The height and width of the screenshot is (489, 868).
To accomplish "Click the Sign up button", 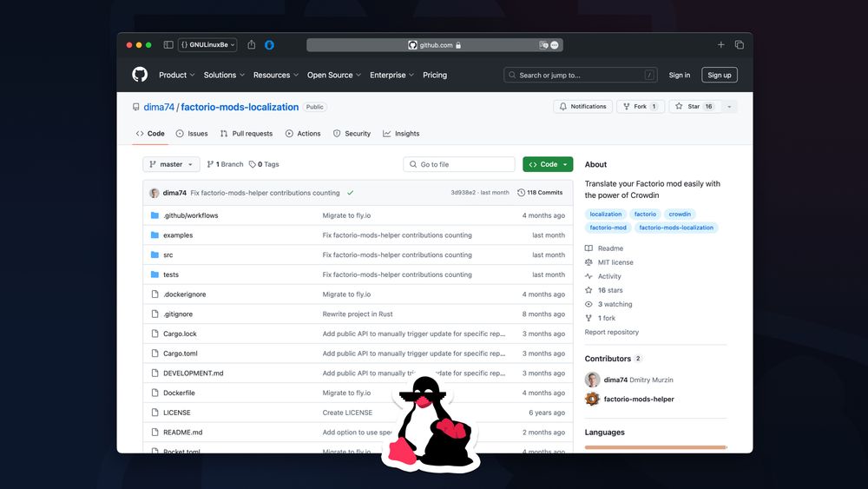I will 719,75.
